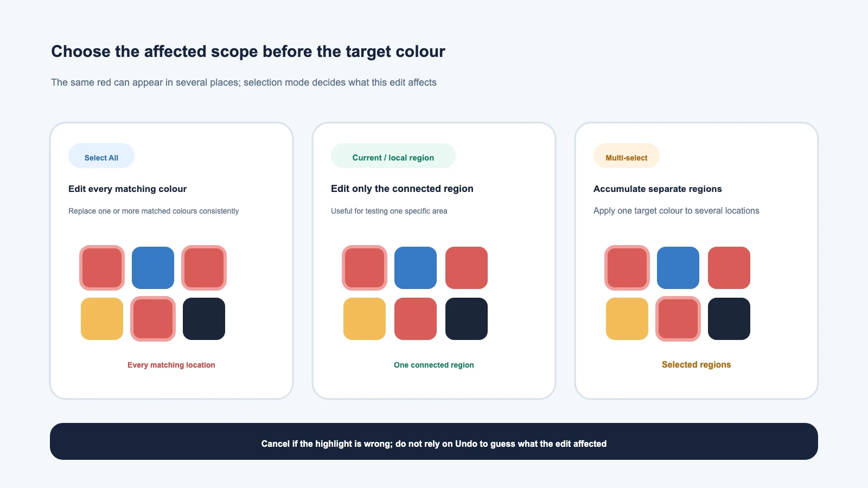This screenshot has height=488, width=868.
Task: Select the blue swatch in the Select All card
Action: pos(153,268)
